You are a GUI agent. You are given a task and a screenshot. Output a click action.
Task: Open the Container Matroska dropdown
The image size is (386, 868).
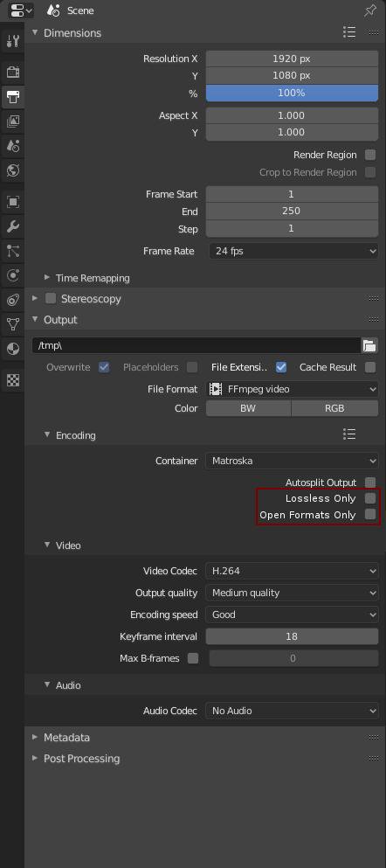(292, 461)
